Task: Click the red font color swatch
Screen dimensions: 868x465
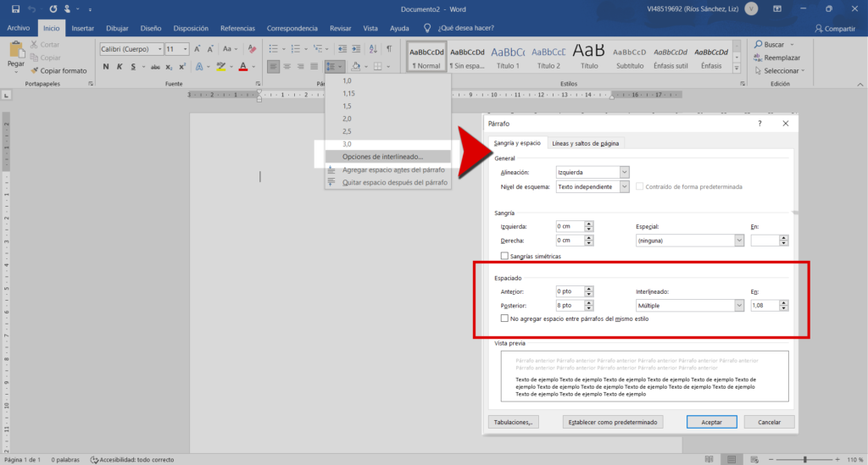Action: (242, 66)
